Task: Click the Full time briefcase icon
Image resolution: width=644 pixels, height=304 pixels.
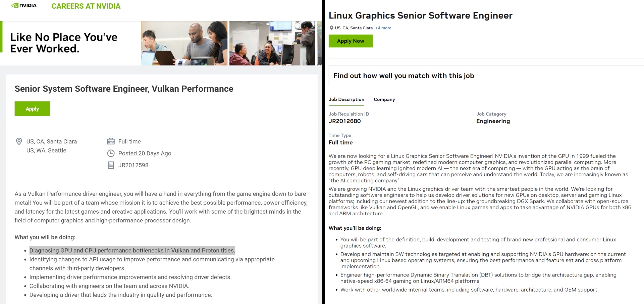Action: tap(111, 141)
